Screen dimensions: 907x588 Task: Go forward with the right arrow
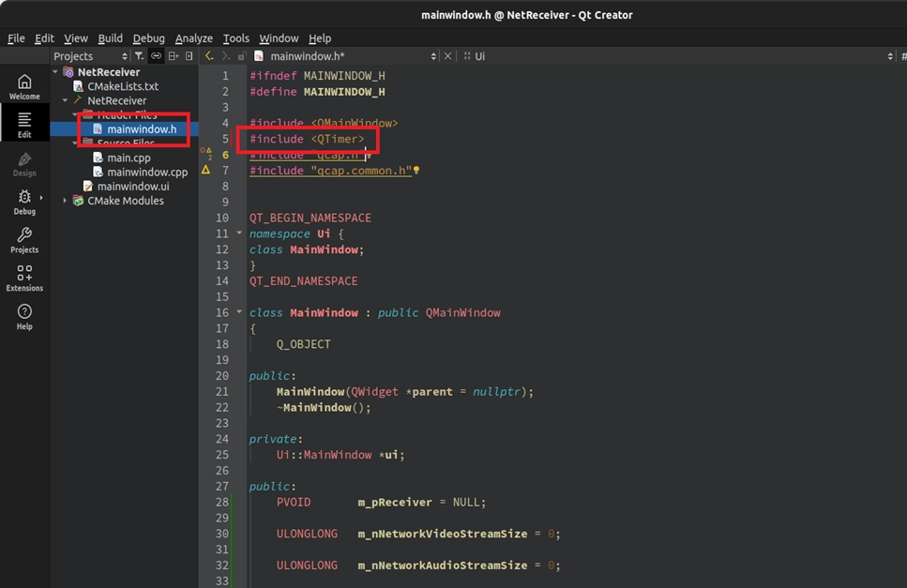pos(226,56)
